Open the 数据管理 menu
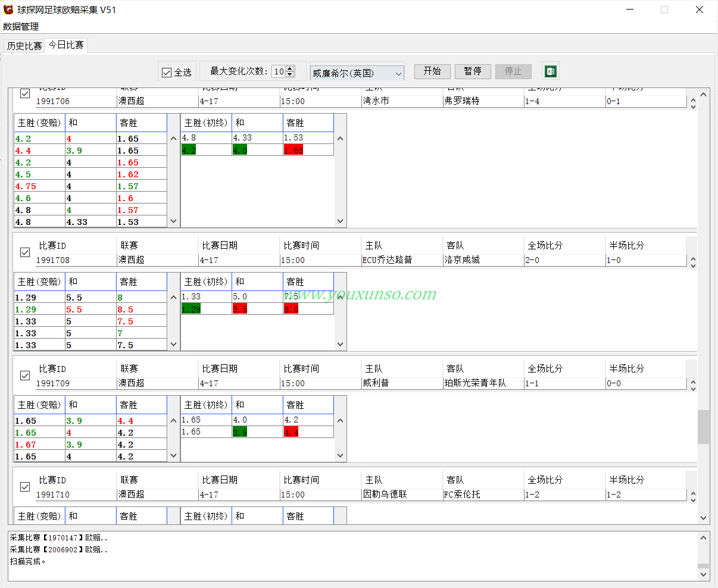718x588 pixels. 21,27
